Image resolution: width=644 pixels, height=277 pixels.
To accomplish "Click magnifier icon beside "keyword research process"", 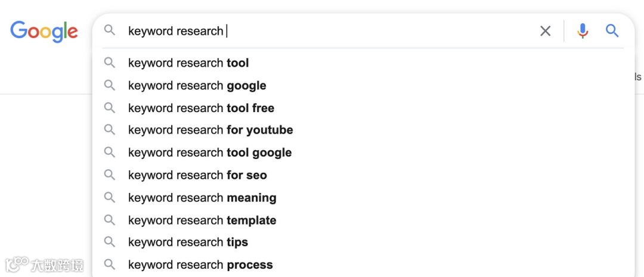I will click(109, 264).
